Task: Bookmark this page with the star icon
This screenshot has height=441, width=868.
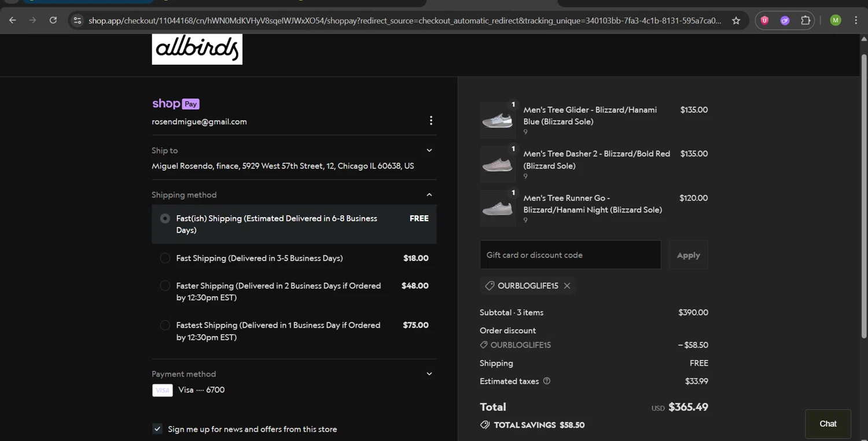Action: click(736, 20)
